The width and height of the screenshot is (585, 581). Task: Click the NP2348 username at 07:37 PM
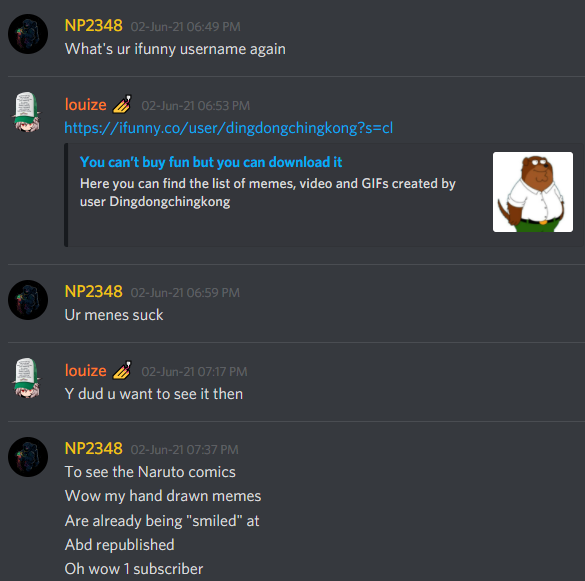94,449
